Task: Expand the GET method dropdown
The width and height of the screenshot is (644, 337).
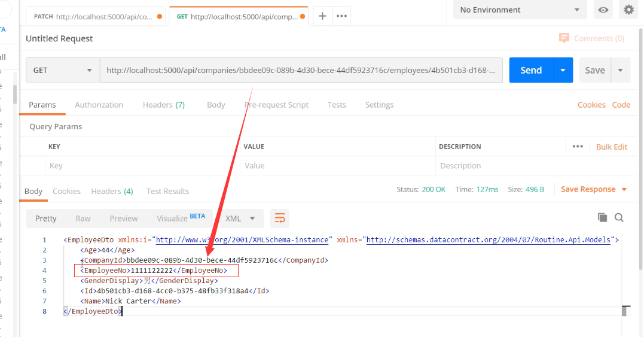Action: pyautogui.click(x=63, y=70)
